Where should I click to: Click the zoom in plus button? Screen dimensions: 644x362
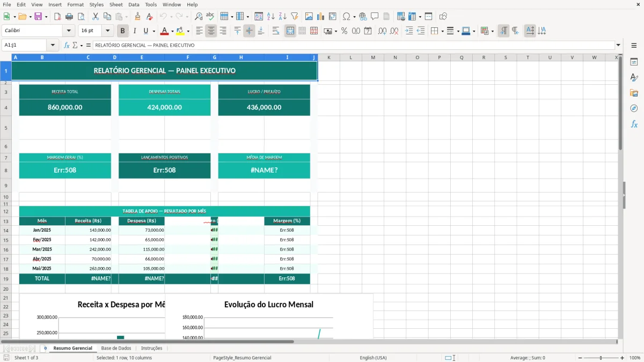(622, 358)
